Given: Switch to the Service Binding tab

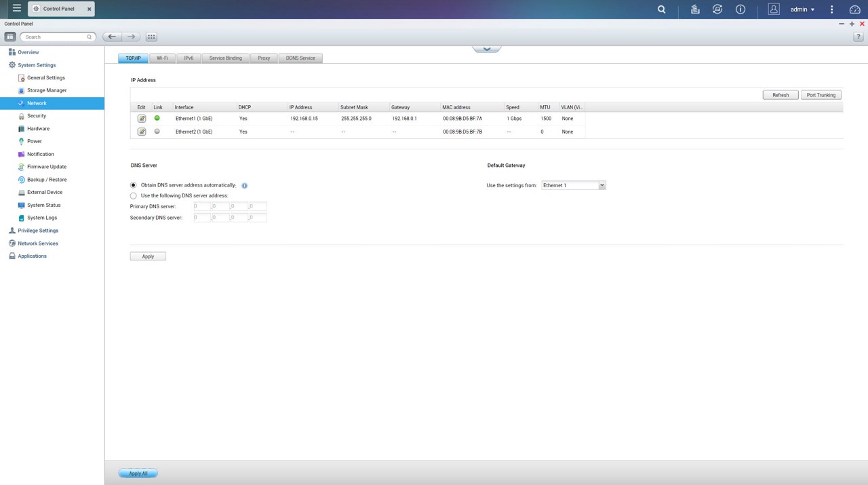Looking at the screenshot, I should (x=225, y=58).
